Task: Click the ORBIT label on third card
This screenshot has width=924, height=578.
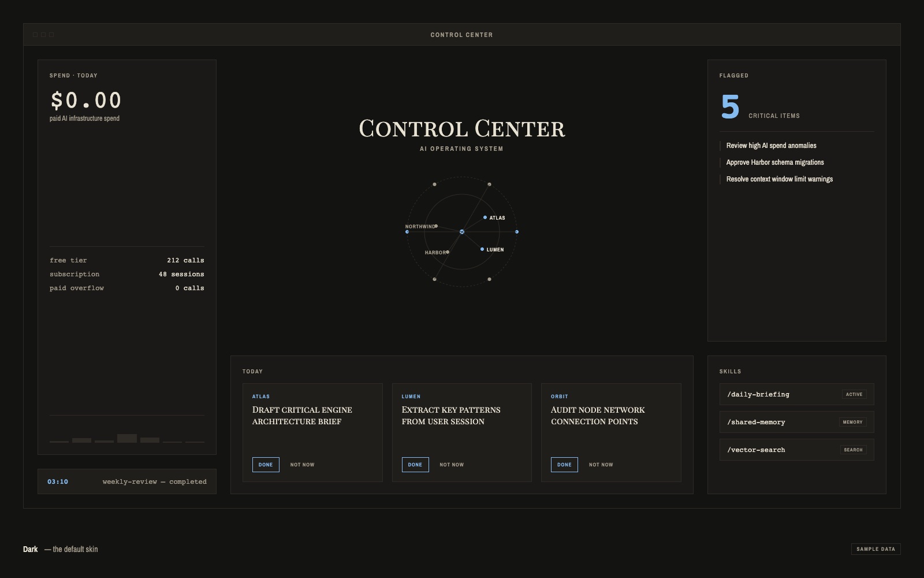Action: [x=560, y=397]
